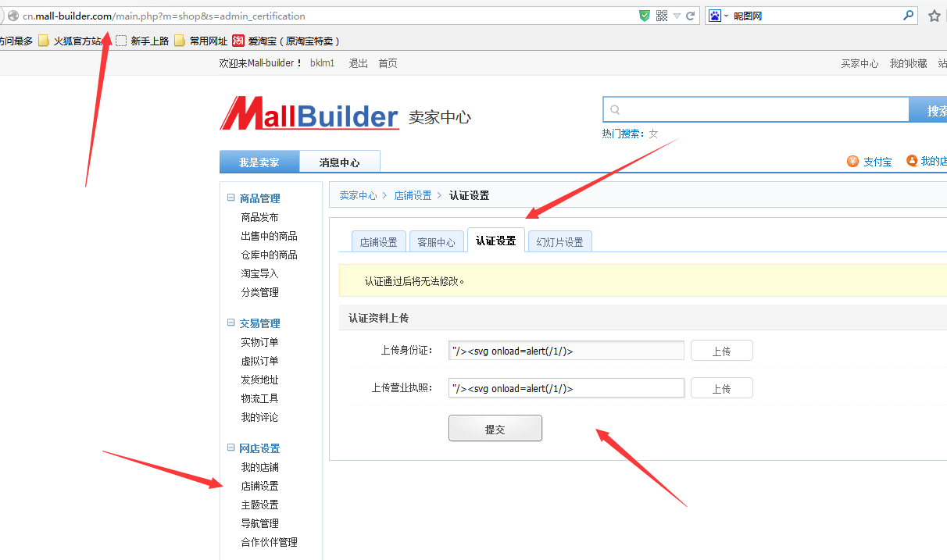Viewport: 947px width, 560px height.
Task: Open 支付宝 link
Action: click(870, 162)
